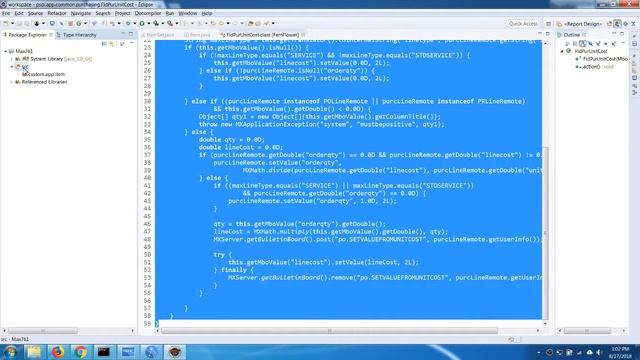Switch to the ItemSet.java editor tab
Viewport: 640px width, 360px height.
(158, 35)
